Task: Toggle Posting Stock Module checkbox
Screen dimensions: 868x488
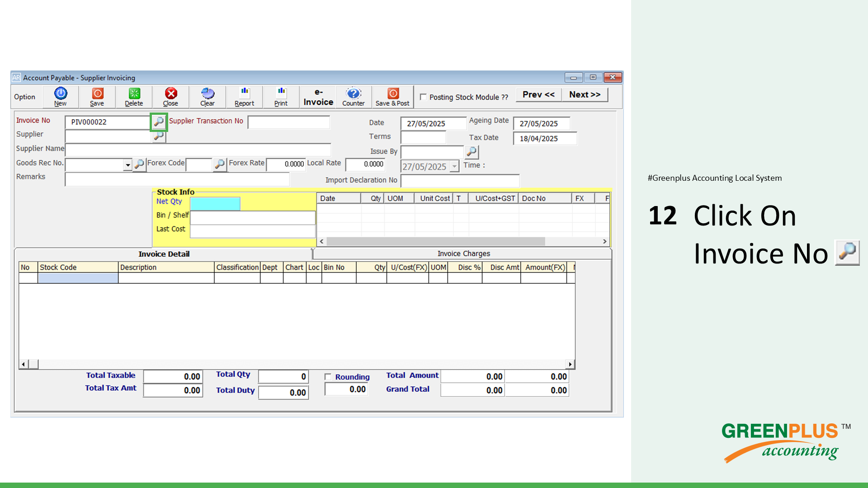Action: pyautogui.click(x=423, y=97)
